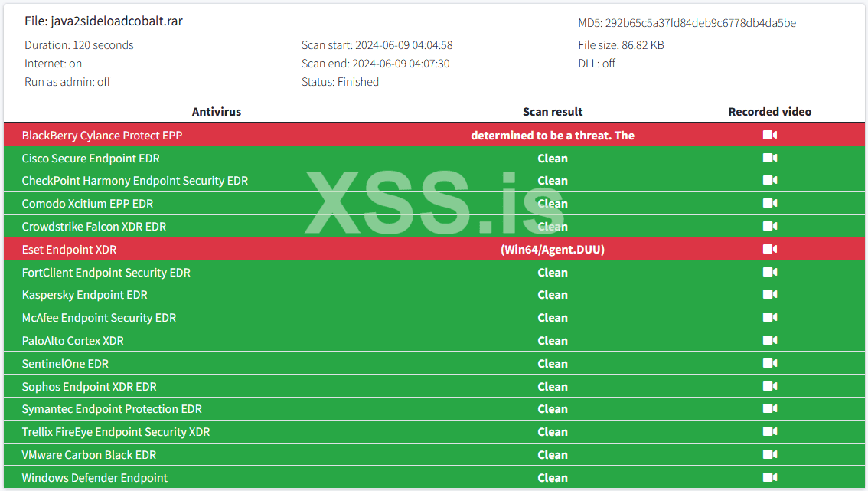Open recorded video for Cisco Secure Endpoint EDR
Viewport: 868px width, 491px height.
(x=769, y=158)
